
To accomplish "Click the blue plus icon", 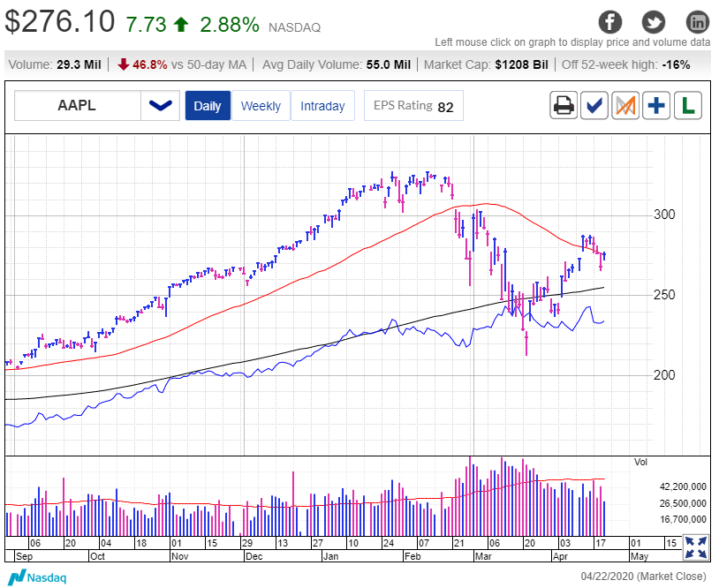I will (656, 105).
